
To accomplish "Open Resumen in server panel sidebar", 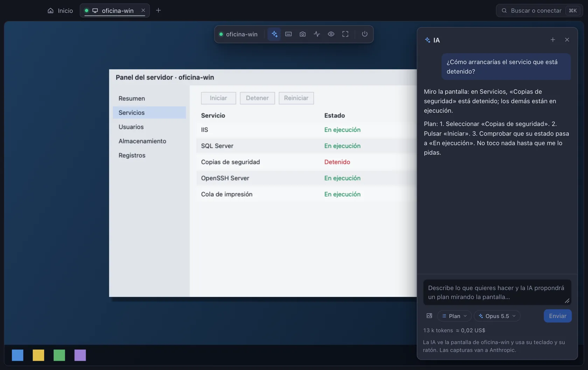I will [x=149, y=98].
